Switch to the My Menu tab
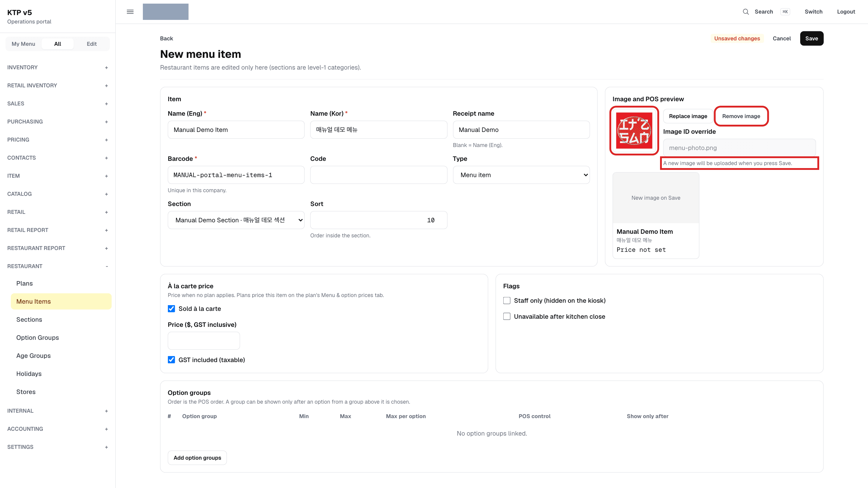 [x=23, y=44]
